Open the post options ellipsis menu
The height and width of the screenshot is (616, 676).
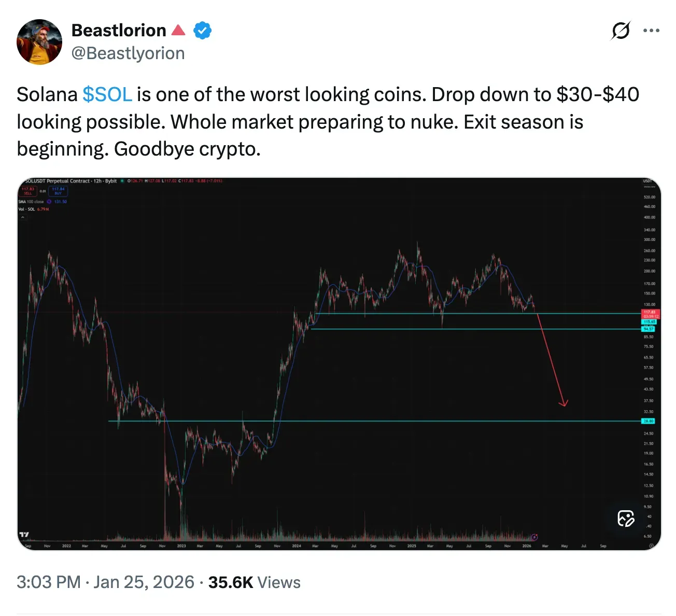click(651, 31)
